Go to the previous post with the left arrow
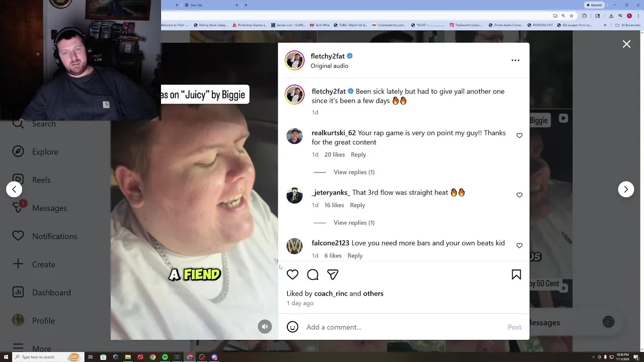This screenshot has height=362, width=644. point(14,190)
